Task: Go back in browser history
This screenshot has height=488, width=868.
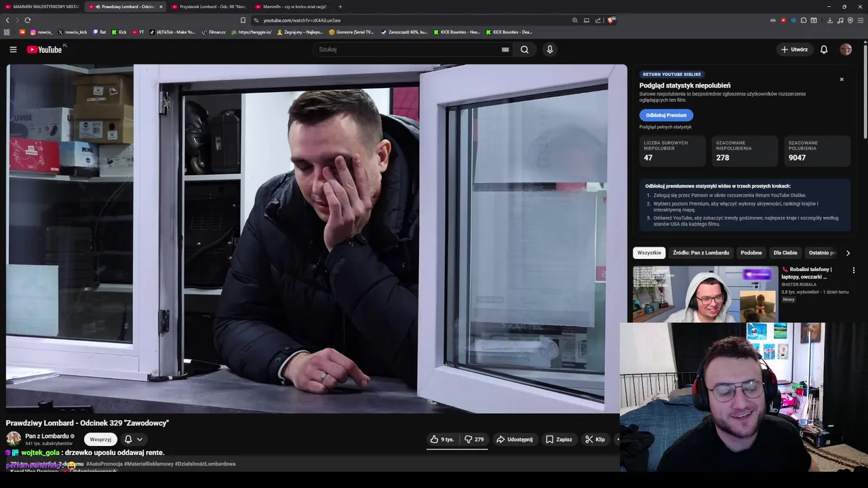Action: [x=7, y=20]
